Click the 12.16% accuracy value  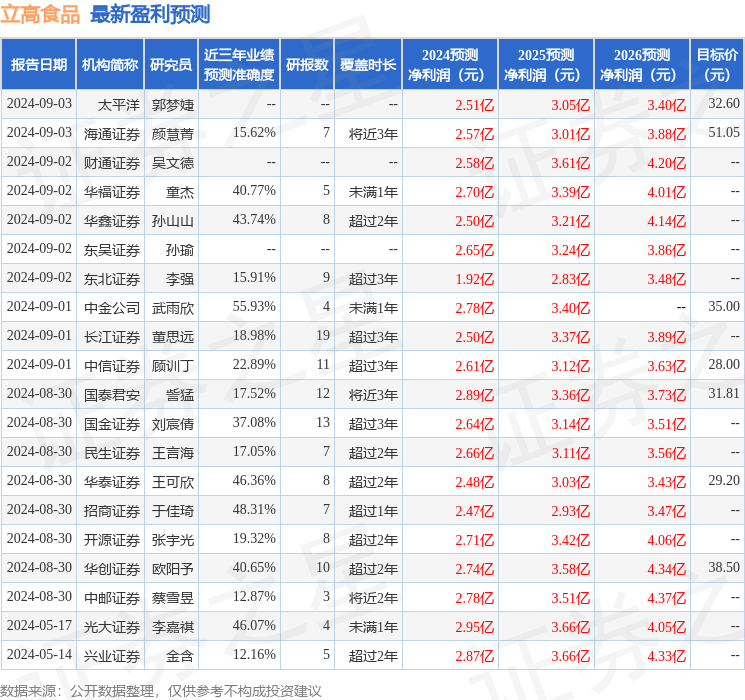(254, 654)
